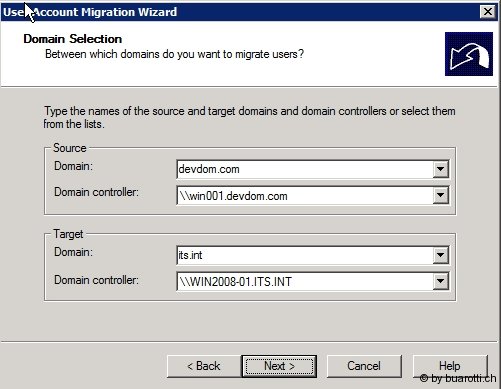Expand the Source Domain dropdown arrow

click(440, 169)
